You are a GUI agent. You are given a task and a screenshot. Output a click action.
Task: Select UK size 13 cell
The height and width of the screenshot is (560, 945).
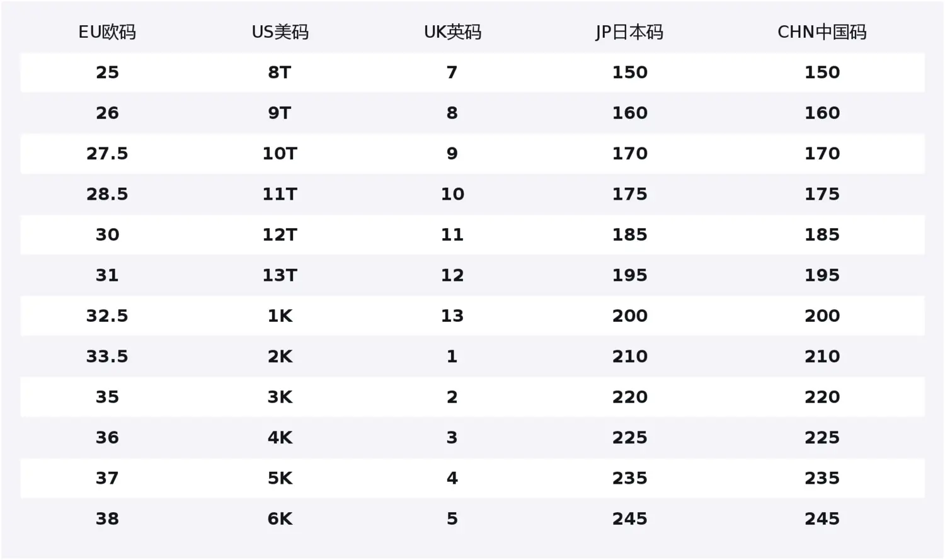coord(452,316)
